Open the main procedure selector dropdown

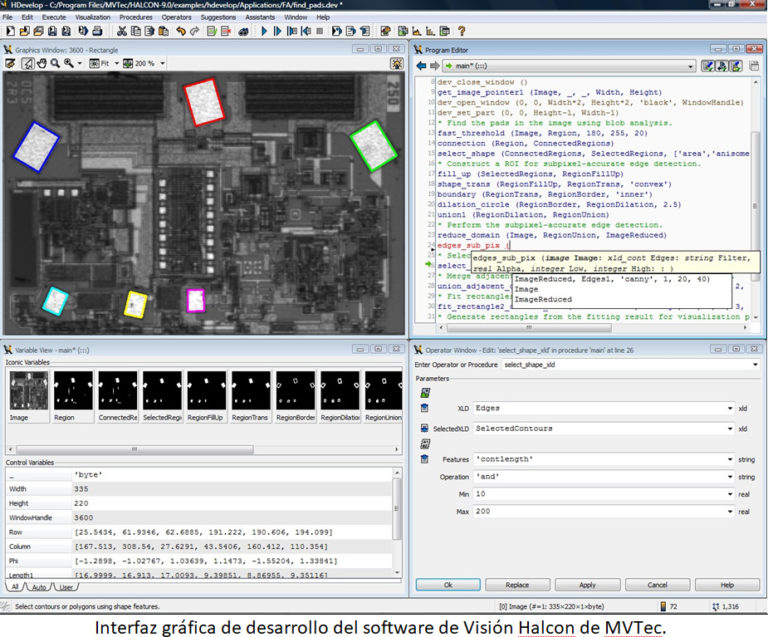click(691, 66)
